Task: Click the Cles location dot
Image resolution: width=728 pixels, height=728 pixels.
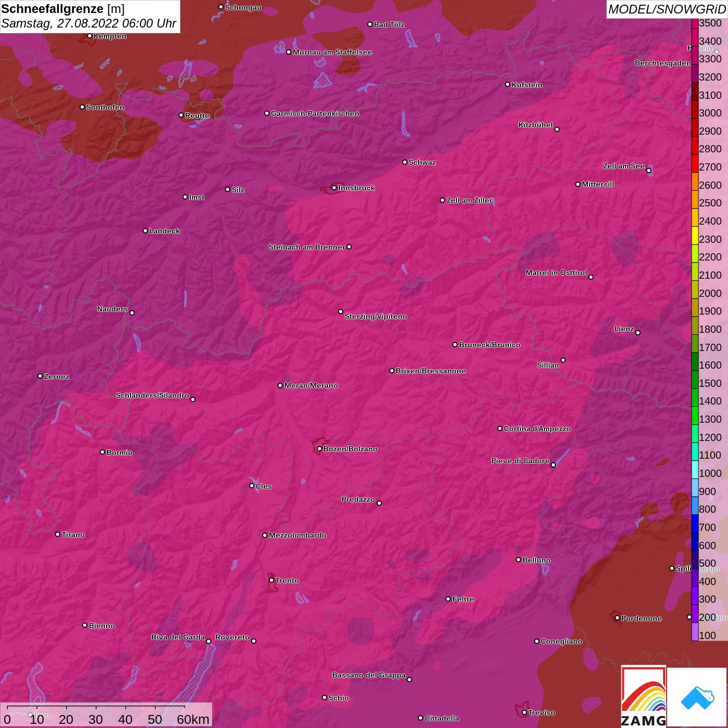Action: click(252, 486)
